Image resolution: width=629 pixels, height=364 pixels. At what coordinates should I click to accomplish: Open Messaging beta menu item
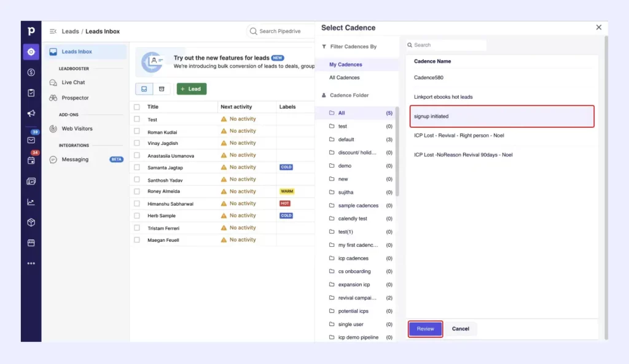[86, 160]
